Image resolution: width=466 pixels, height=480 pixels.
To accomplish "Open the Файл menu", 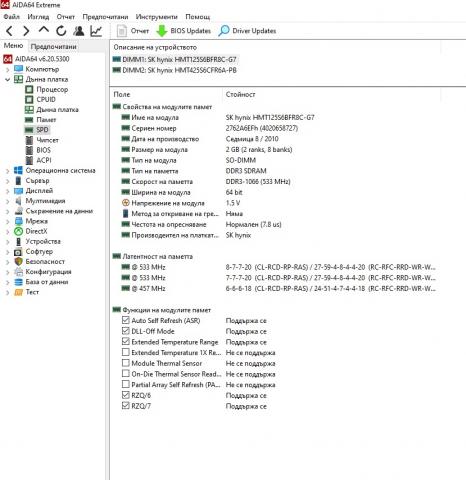I will pyautogui.click(x=12, y=17).
